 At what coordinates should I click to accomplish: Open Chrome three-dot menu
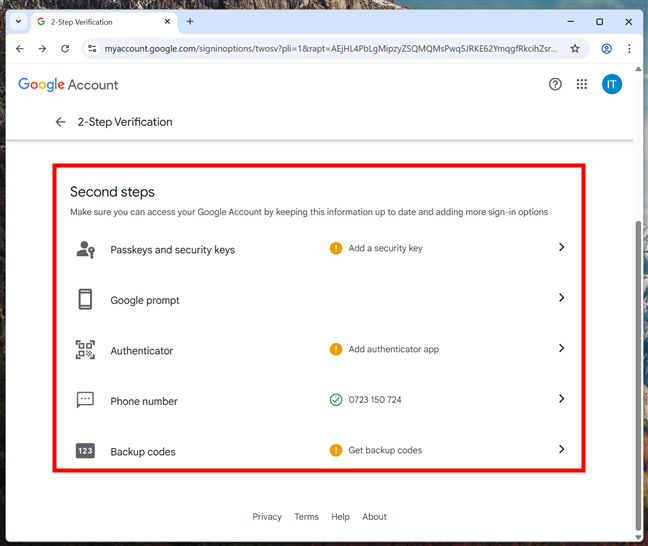tap(629, 49)
